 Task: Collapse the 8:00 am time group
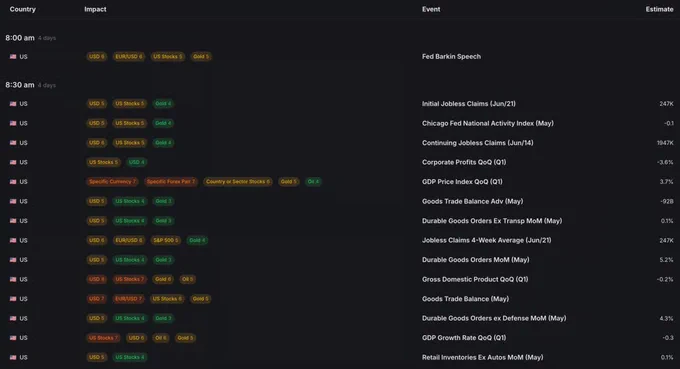click(20, 38)
